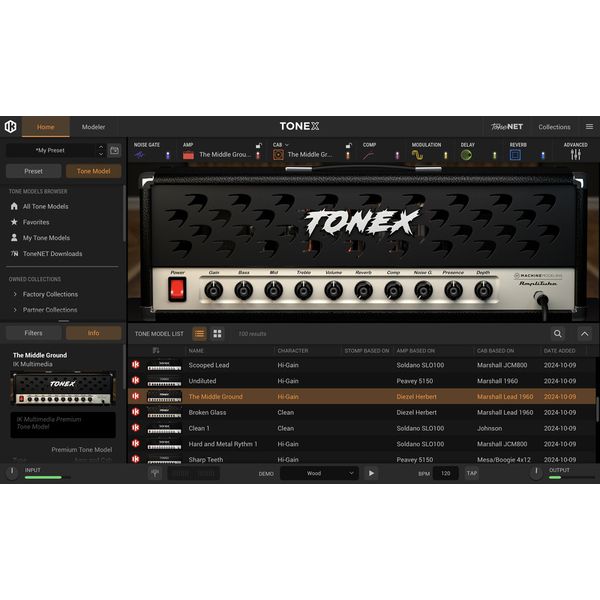Click amp jack input on faceplate
Screen dimensions: 600x600
539,297
